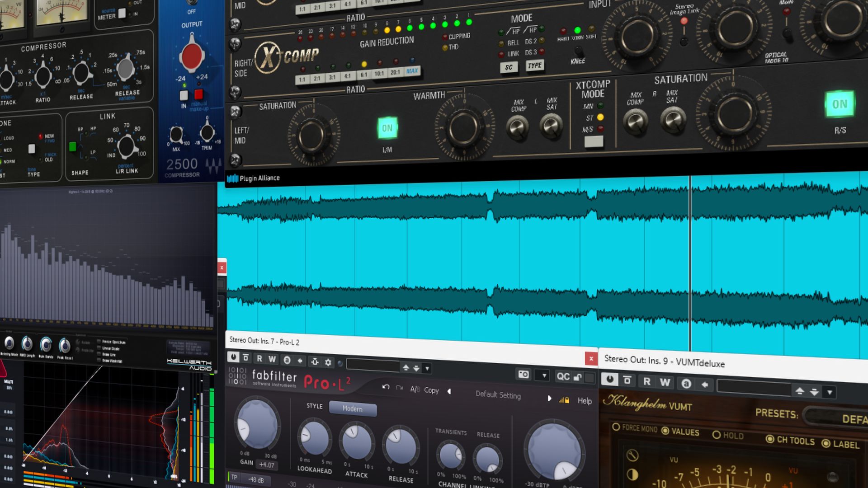Click the white playhead cursor line in waveform
The image size is (868, 488).
690,263
